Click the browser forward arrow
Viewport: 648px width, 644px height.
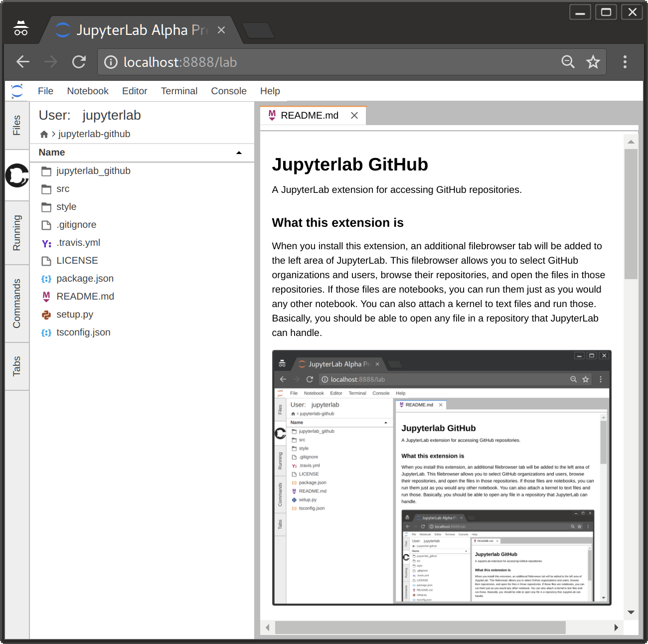[51, 62]
